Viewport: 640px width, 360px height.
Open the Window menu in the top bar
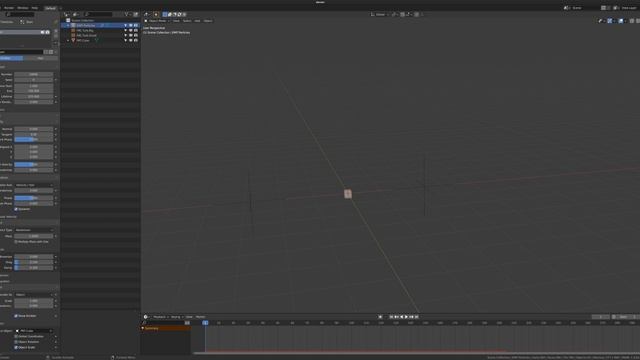point(23,8)
